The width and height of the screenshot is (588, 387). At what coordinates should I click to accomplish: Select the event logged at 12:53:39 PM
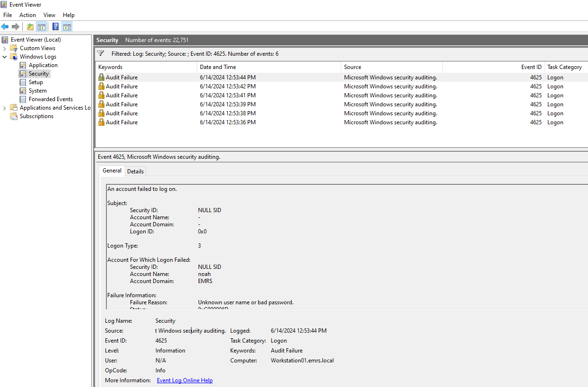point(341,104)
